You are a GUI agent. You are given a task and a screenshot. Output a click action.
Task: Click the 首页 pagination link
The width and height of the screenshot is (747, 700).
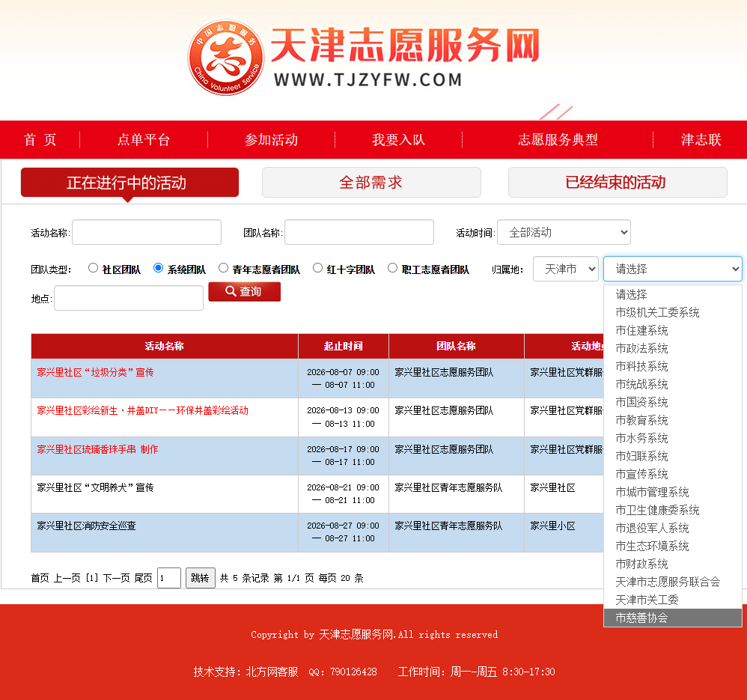pyautogui.click(x=40, y=578)
